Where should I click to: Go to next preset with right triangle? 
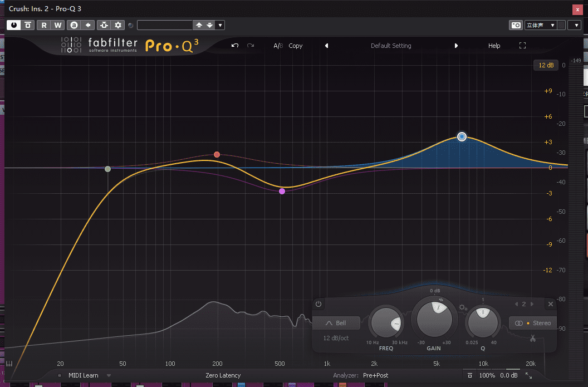456,46
